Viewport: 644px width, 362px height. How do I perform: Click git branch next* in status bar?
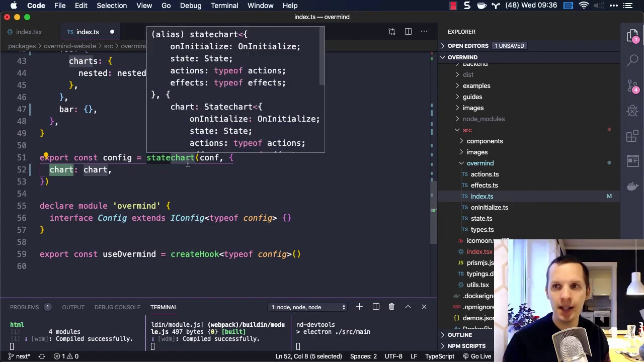click(20, 356)
